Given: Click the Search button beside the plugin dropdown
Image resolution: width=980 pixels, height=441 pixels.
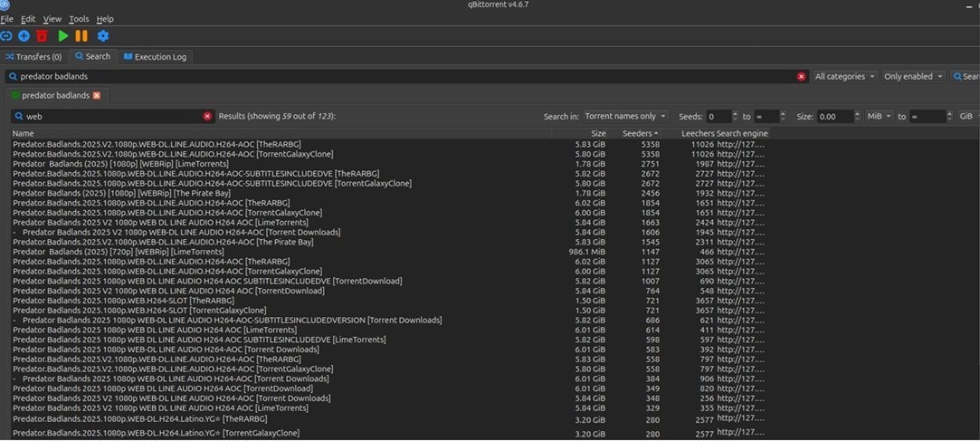Looking at the screenshot, I should [966, 77].
